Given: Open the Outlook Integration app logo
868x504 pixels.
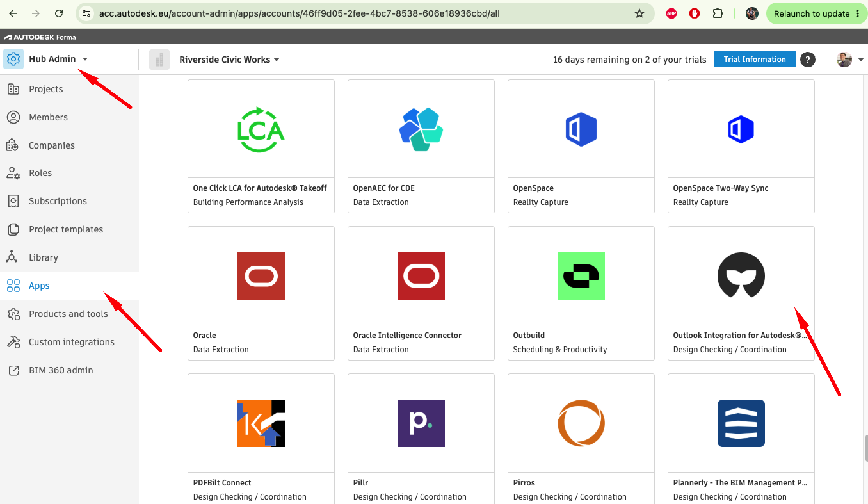Looking at the screenshot, I should pyautogui.click(x=741, y=276).
